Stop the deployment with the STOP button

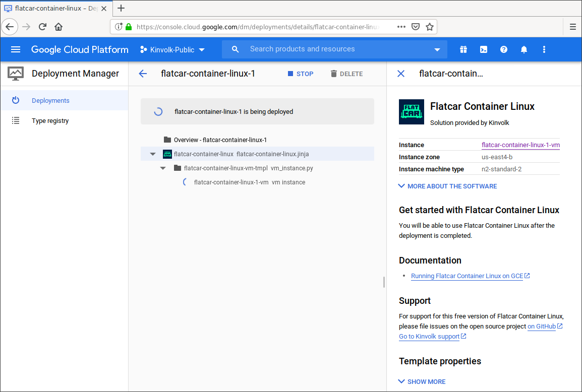pos(301,74)
